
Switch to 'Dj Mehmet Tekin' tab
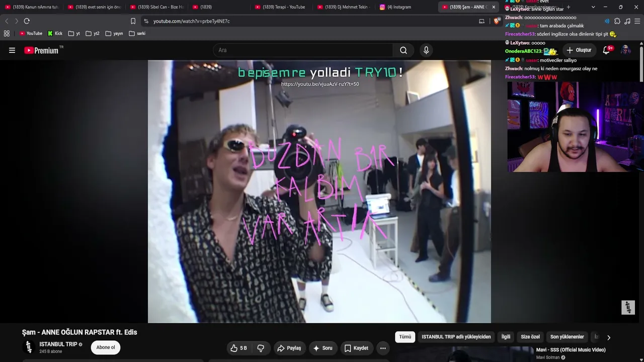[x=344, y=7]
